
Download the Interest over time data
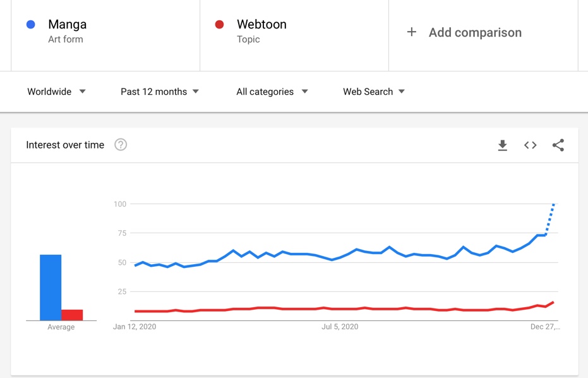click(503, 145)
